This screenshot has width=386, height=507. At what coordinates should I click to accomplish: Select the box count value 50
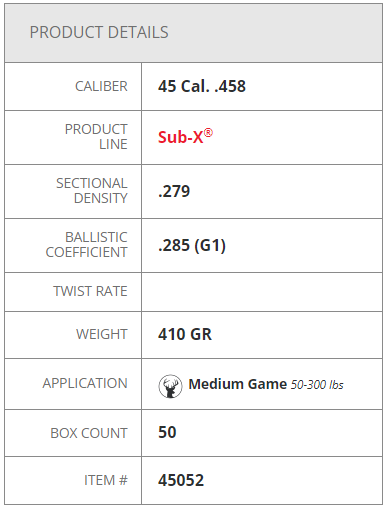click(167, 432)
